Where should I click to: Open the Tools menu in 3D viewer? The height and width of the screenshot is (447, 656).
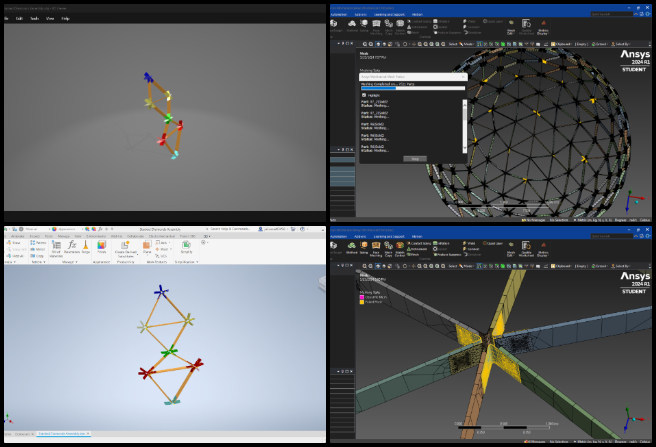pos(35,18)
